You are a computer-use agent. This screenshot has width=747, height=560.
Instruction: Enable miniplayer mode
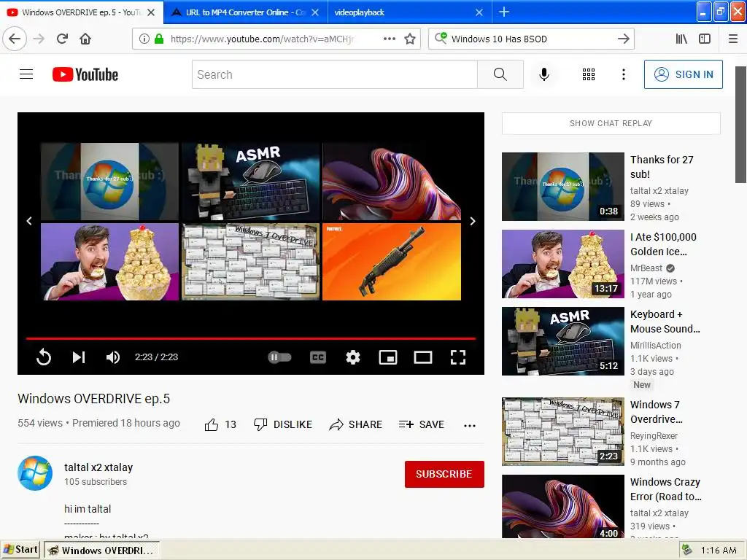pos(388,357)
